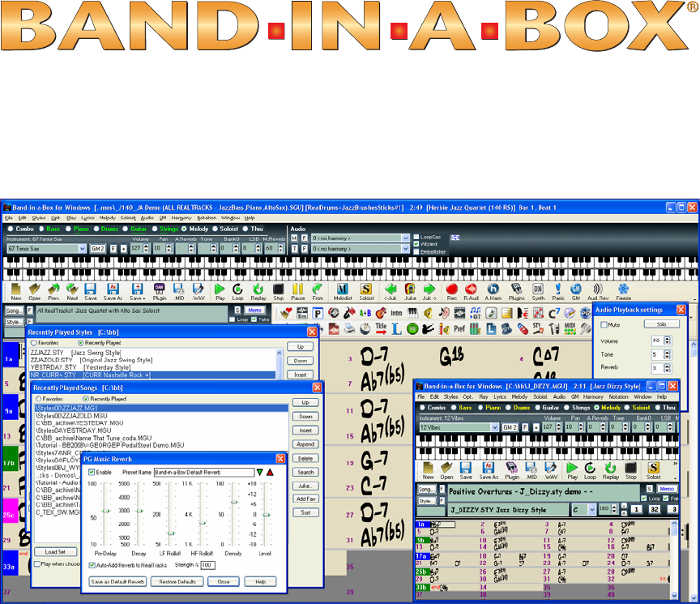Open Notation menu in J_DIZZY window

point(618,396)
